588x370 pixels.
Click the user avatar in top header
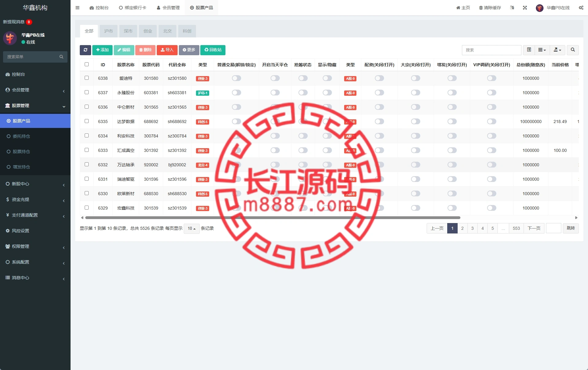(540, 8)
